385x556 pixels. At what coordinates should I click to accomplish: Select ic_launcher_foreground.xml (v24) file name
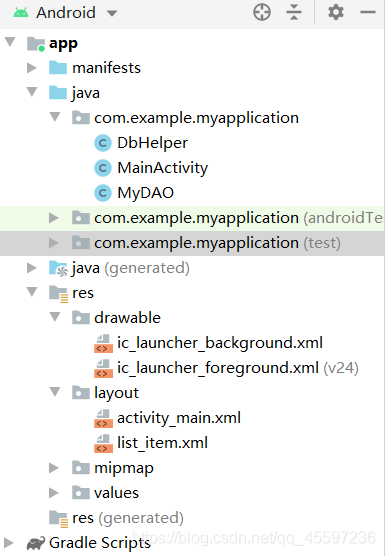point(238,368)
